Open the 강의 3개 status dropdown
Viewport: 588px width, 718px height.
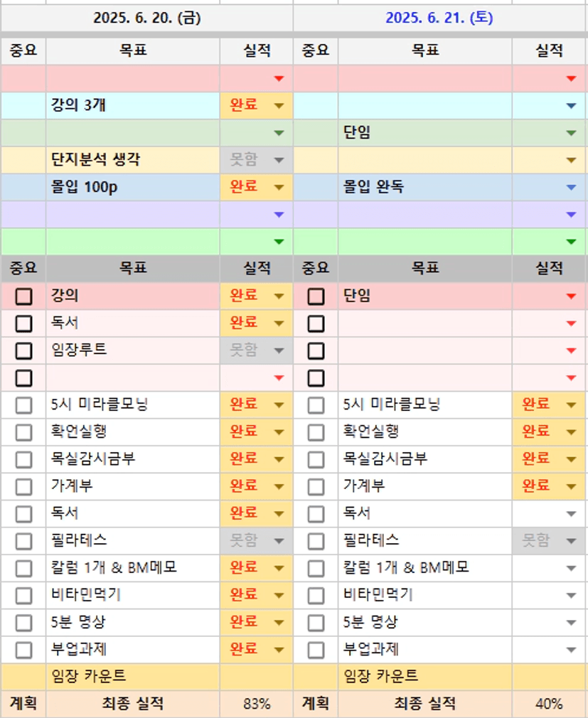pyautogui.click(x=279, y=106)
